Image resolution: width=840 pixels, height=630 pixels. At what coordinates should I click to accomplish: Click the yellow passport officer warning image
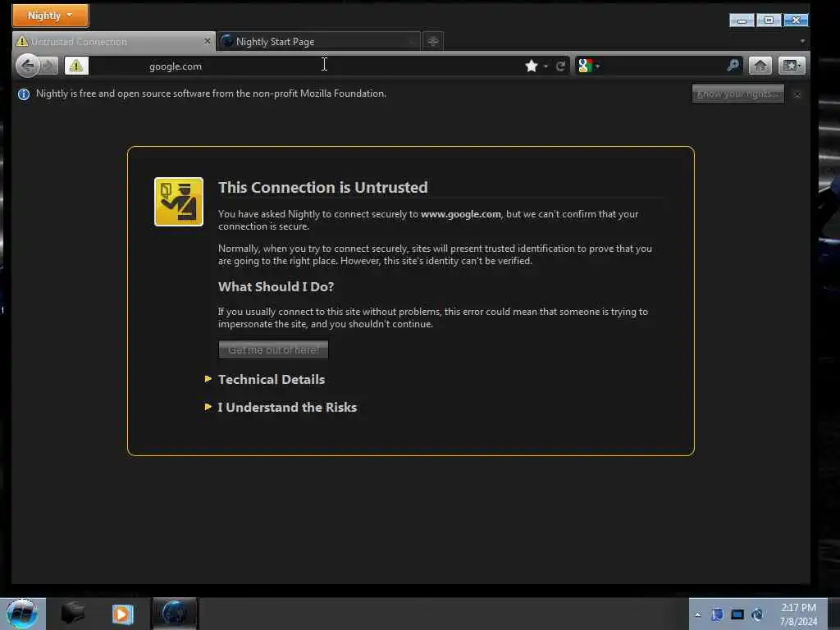(178, 202)
